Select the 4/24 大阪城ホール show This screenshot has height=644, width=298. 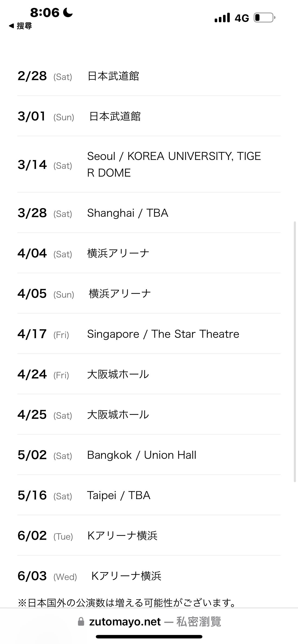click(149, 374)
